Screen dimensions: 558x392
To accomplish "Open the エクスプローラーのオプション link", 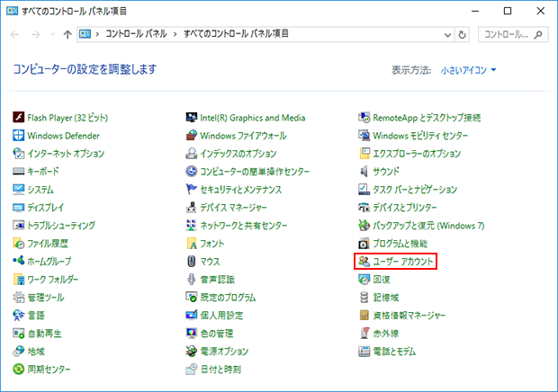I will click(x=417, y=154).
